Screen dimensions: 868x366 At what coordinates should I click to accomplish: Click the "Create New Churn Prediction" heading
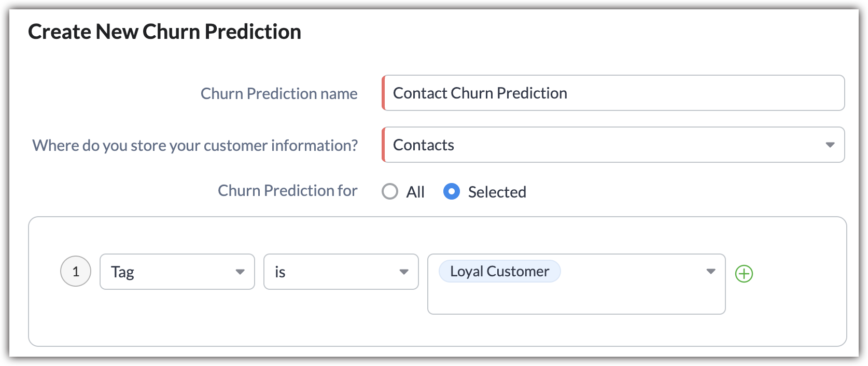(164, 32)
